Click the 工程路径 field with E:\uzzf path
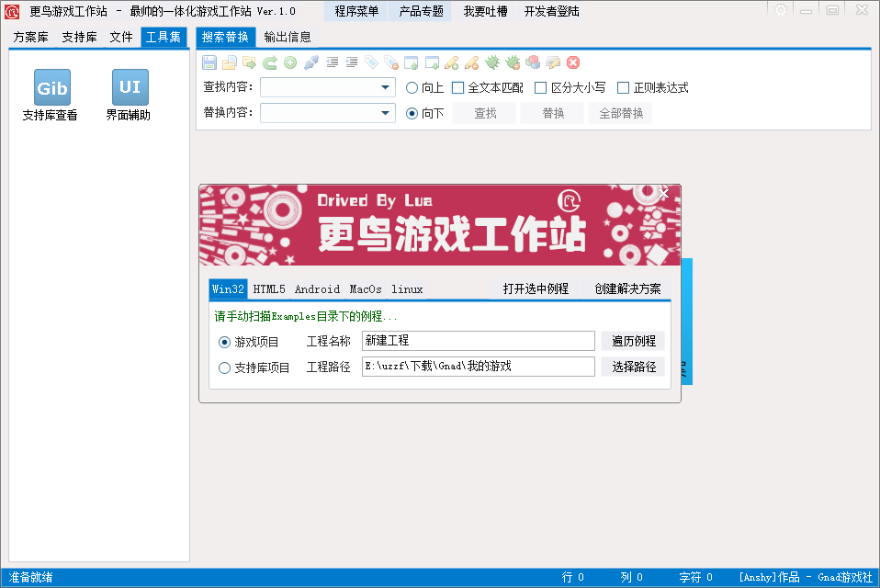Screen dimensions: 880x588 pyautogui.click(x=479, y=367)
